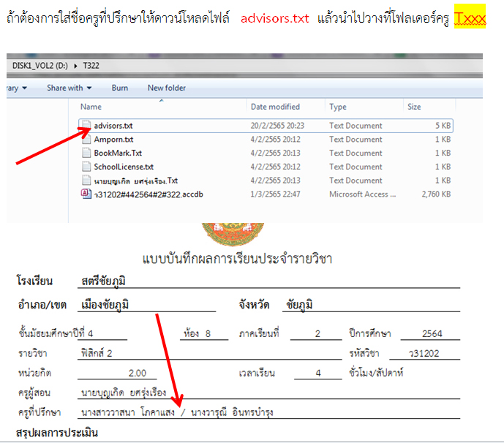Screen dimensions: 504x443
Task: Select the BookMark.Txt file name
Action: [118, 153]
